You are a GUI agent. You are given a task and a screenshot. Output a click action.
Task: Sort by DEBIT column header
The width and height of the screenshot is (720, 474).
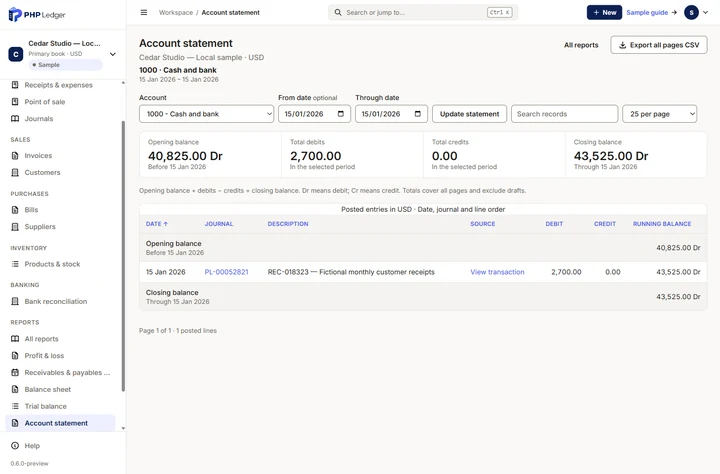click(x=554, y=224)
